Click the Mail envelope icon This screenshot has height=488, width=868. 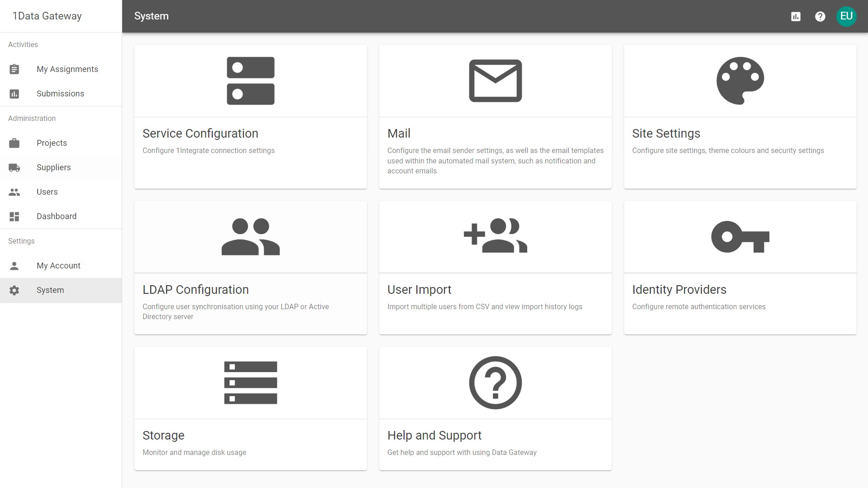point(495,81)
